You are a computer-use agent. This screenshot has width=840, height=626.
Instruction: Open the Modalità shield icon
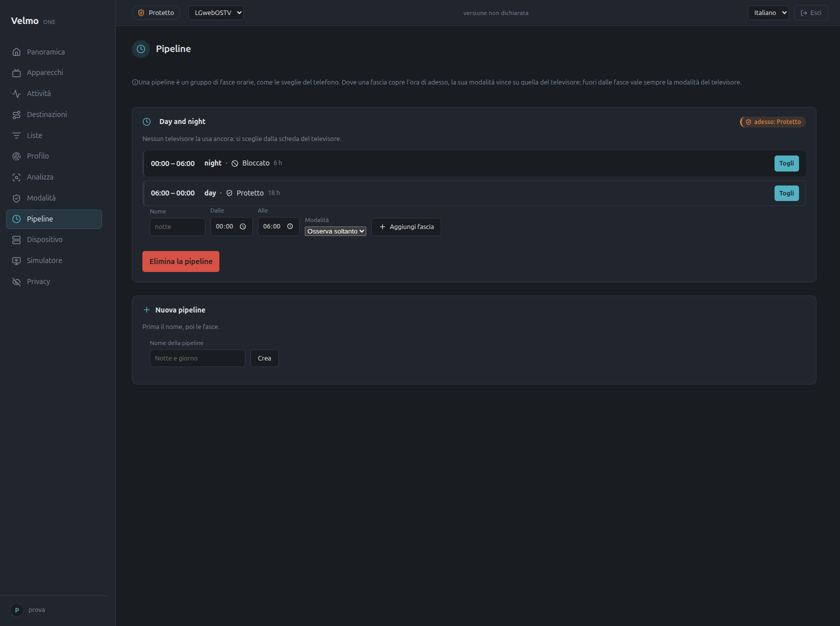click(x=16, y=198)
